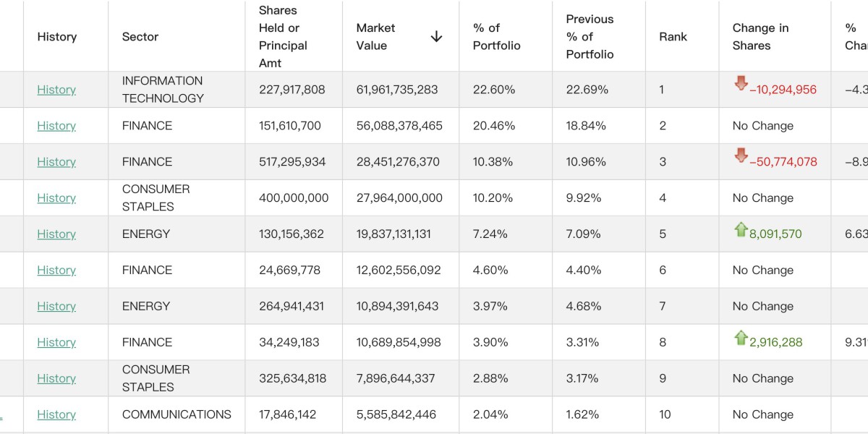Sort by the Change in Shares header

(760, 37)
